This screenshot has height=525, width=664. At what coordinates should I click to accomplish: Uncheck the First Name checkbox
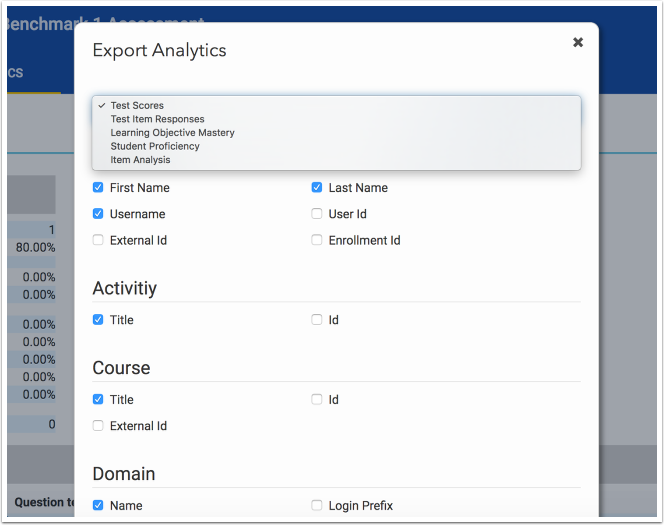(x=98, y=188)
